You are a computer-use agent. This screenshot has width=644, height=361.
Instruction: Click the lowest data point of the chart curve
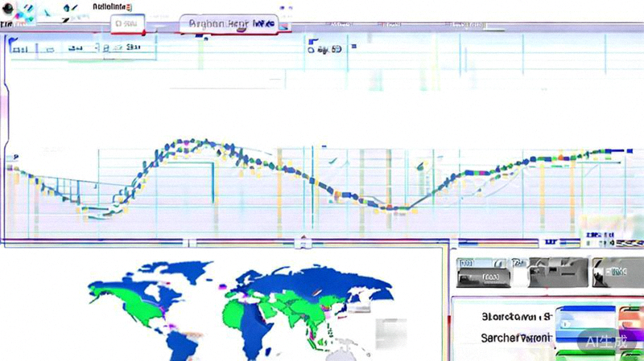394,208
